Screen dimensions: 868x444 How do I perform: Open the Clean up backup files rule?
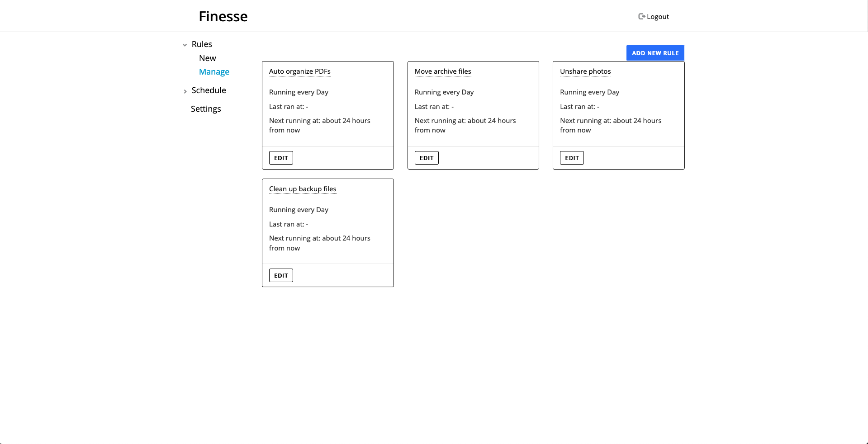303,189
